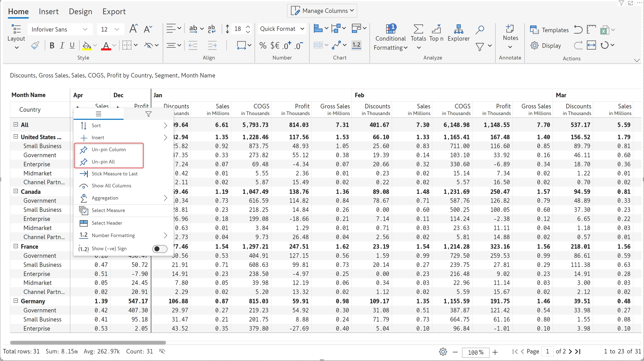
Task: Collapse the United States row group
Action: pyautogui.click(x=16, y=137)
